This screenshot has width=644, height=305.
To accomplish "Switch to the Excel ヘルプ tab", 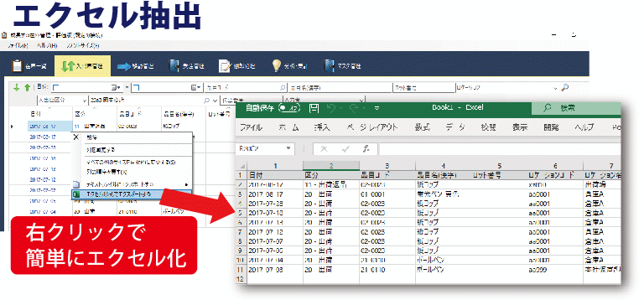I will 584,127.
